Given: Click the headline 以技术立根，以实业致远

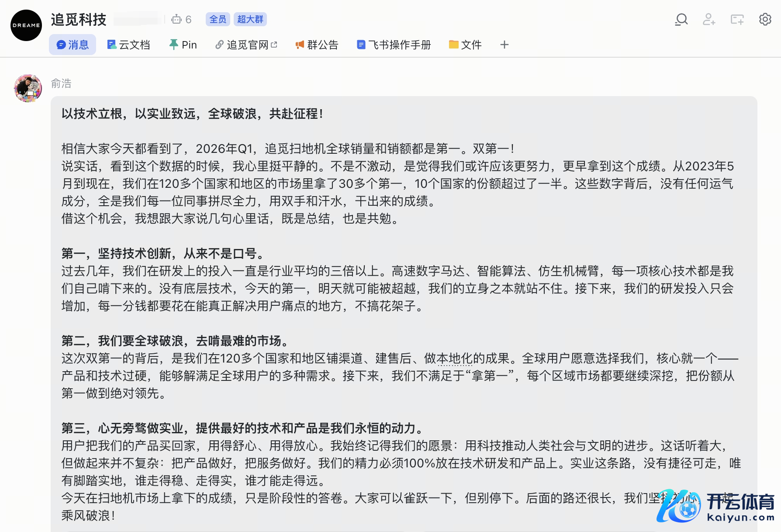Looking at the screenshot, I should tap(128, 114).
